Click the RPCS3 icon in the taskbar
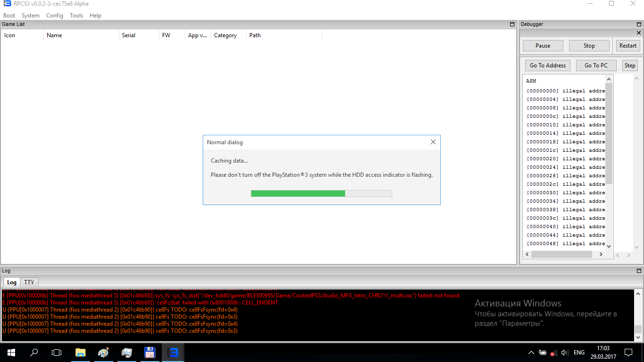The height and width of the screenshot is (362, 644). [172, 352]
